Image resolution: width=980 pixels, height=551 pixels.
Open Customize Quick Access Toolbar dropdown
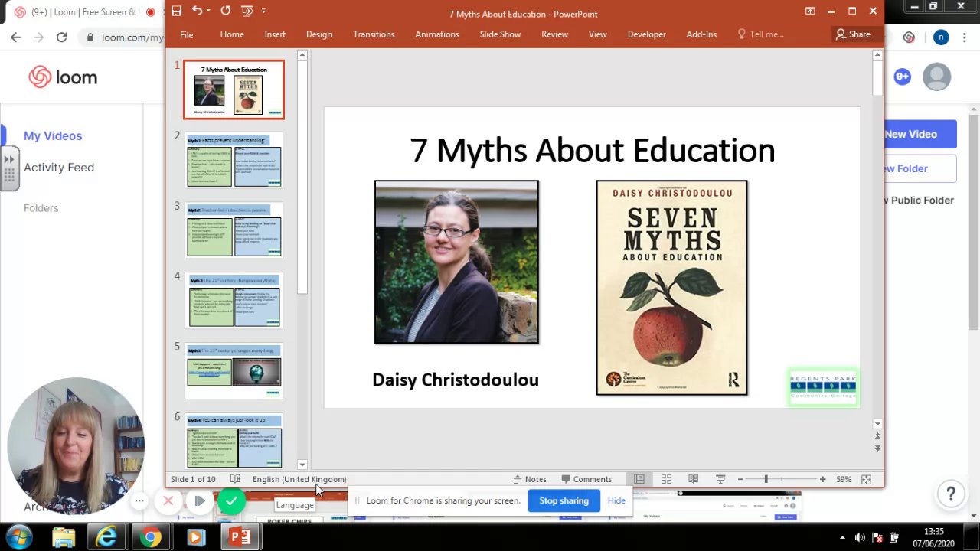pyautogui.click(x=263, y=11)
